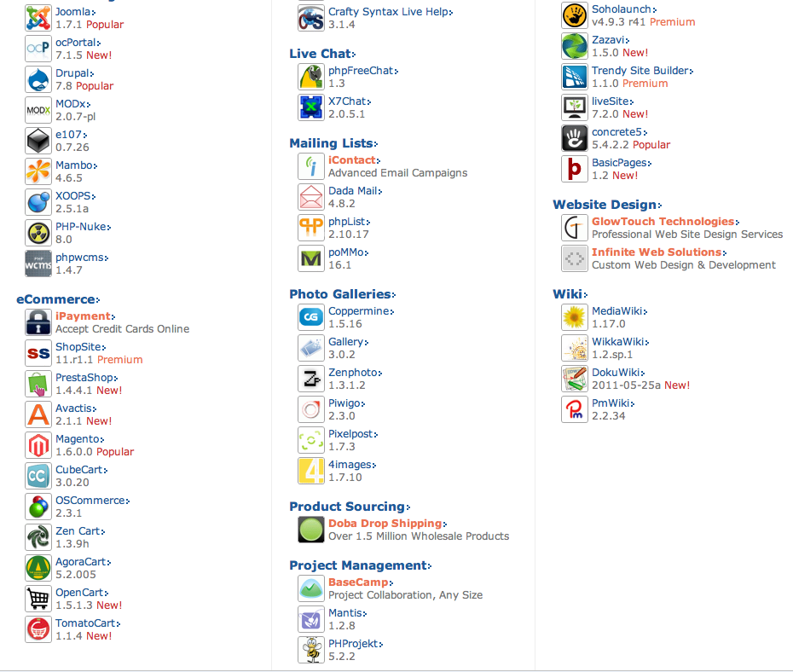This screenshot has height=672, width=793.
Task: Click the CubeCart CC icon
Action: point(38,476)
